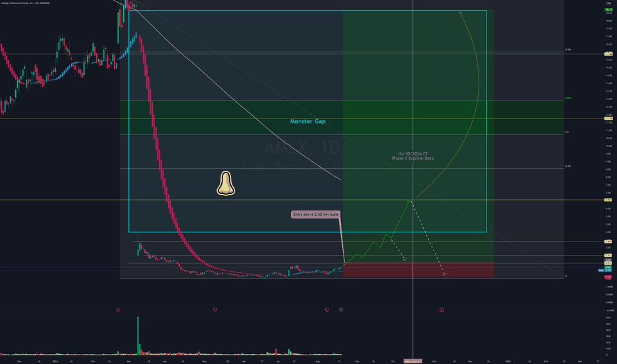Image resolution: width=617 pixels, height=364 pixels.
Task: Select the 0.5 Fibonacci level label
Action: [x=567, y=132]
